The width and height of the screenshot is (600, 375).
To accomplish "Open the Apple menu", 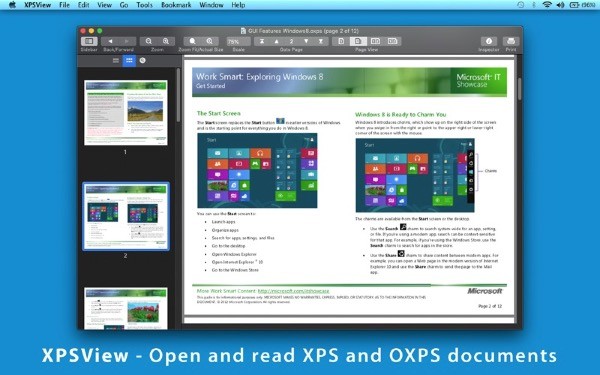I will point(12,5).
